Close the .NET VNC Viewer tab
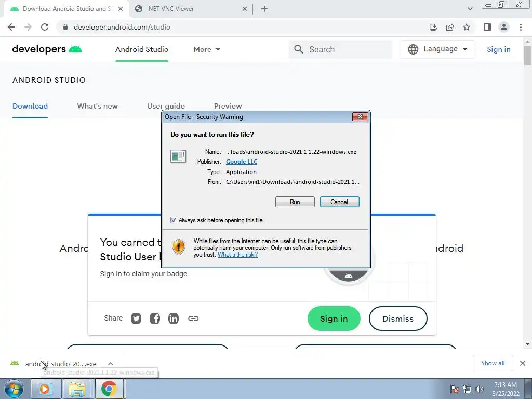Image resolution: width=532 pixels, height=399 pixels. pyautogui.click(x=245, y=9)
